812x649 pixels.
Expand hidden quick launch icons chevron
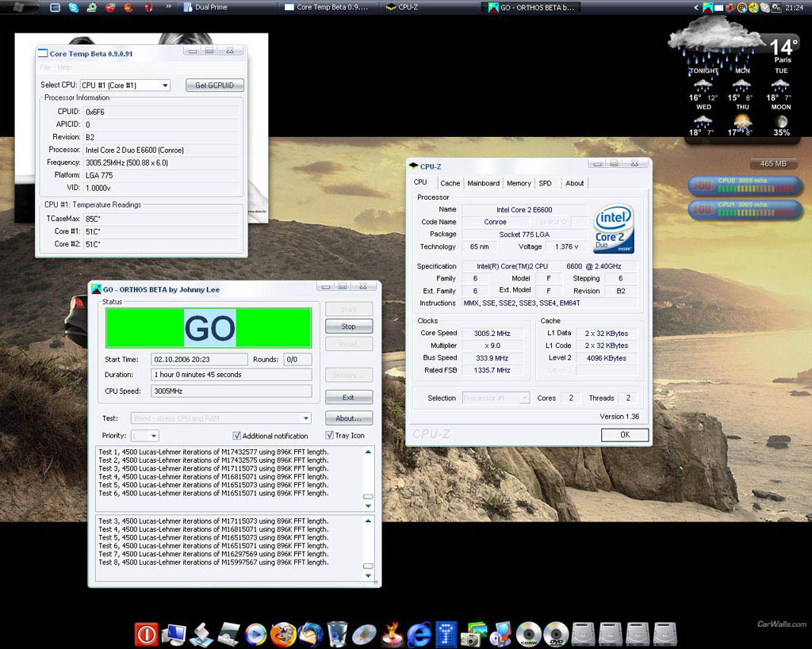click(168, 6)
